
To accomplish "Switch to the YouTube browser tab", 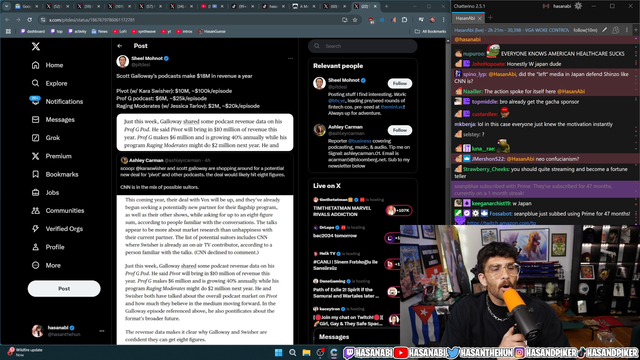I will tap(212, 7).
